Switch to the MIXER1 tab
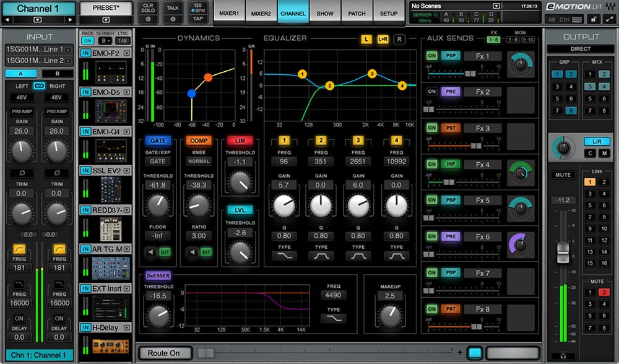 (x=229, y=13)
